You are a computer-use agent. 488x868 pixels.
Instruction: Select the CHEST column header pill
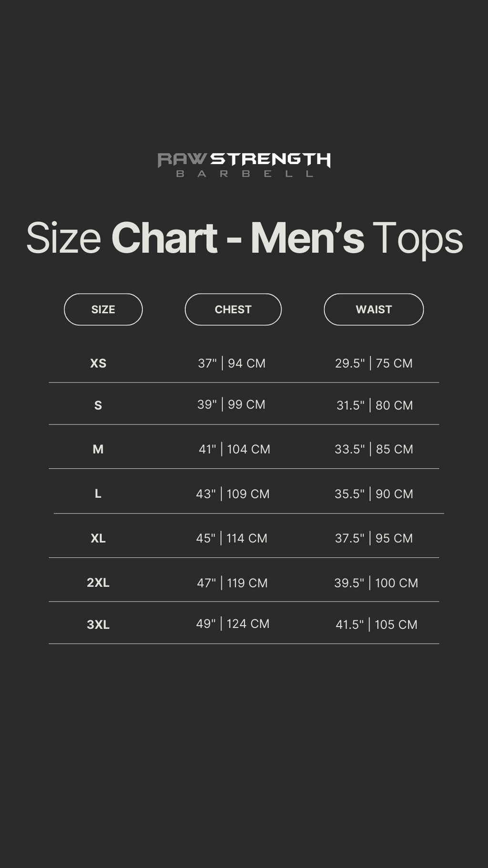pyautogui.click(x=233, y=310)
